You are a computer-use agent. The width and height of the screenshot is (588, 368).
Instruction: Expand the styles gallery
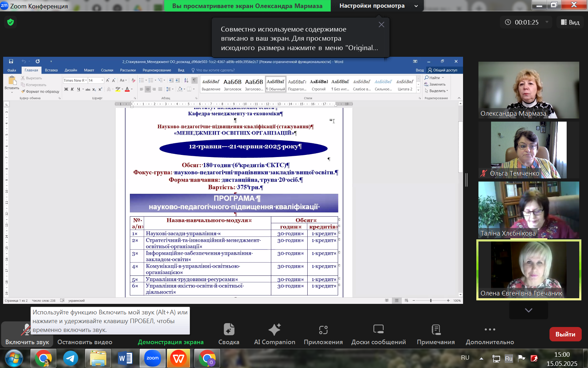pos(418,90)
